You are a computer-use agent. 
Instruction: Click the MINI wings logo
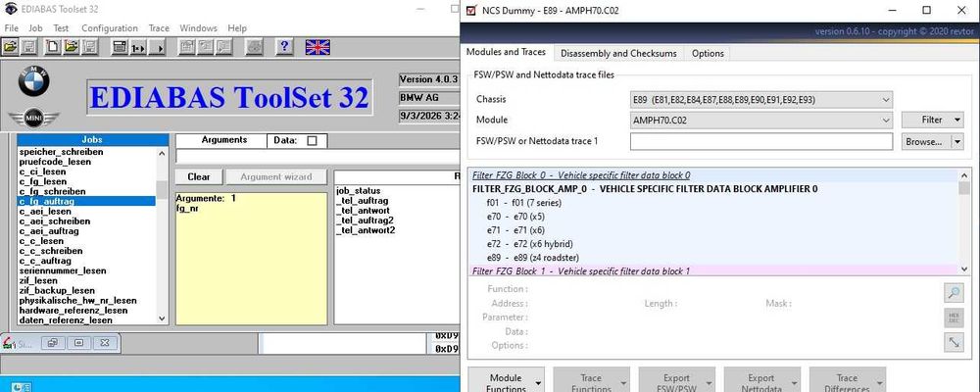33,118
